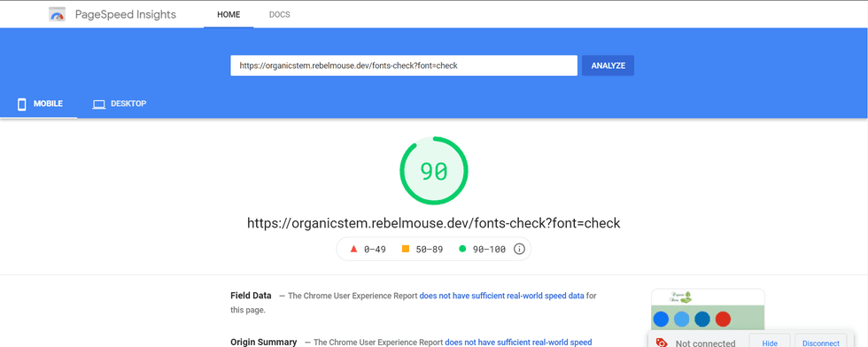Click the green circle 90–100 legend icon
868x347 pixels.
tap(462, 249)
